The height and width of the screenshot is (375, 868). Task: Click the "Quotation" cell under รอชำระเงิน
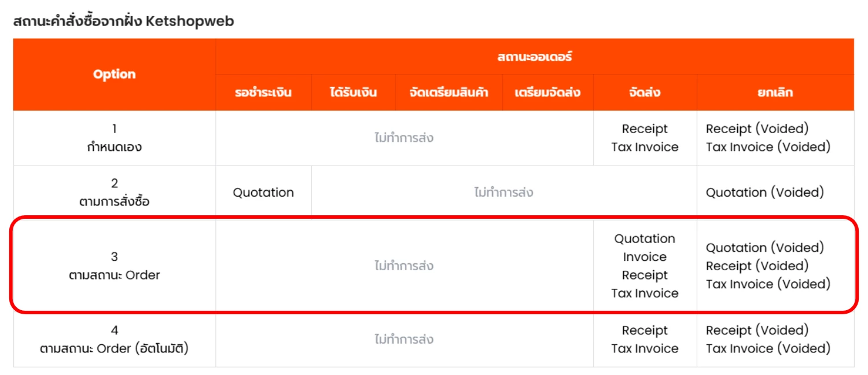point(263,193)
